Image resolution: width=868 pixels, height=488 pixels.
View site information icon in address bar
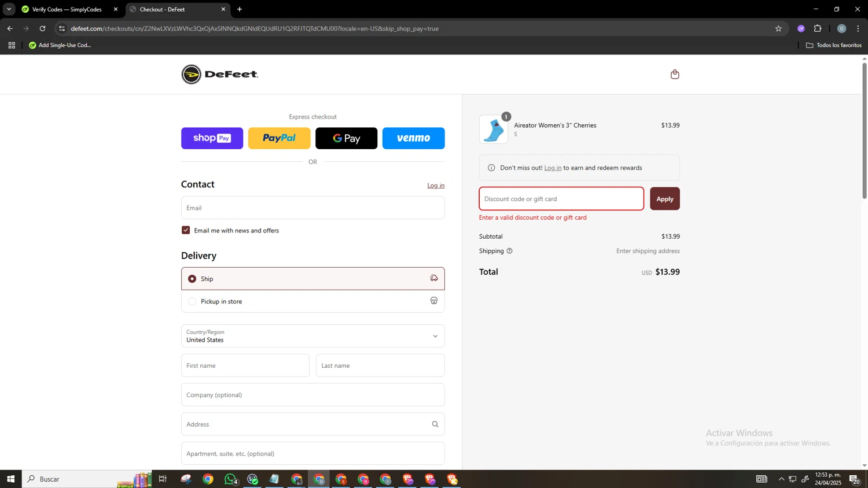coord(62,28)
